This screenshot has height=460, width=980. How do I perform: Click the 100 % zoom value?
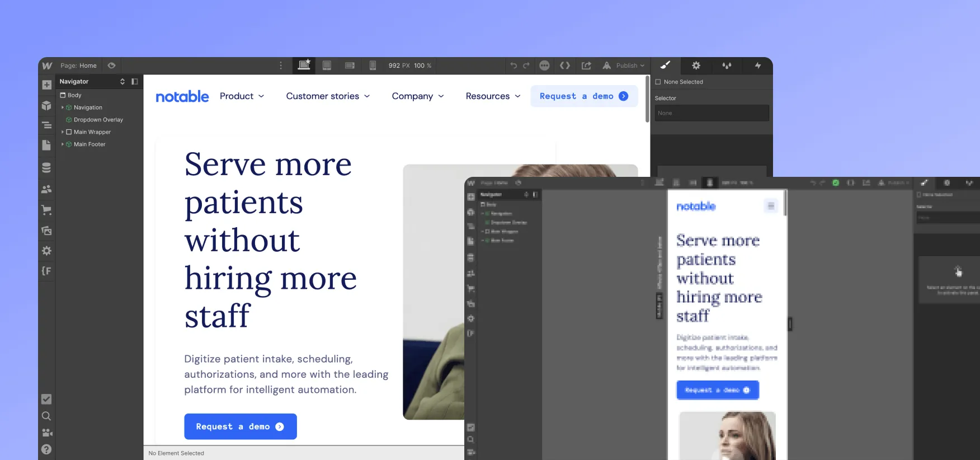[422, 65]
